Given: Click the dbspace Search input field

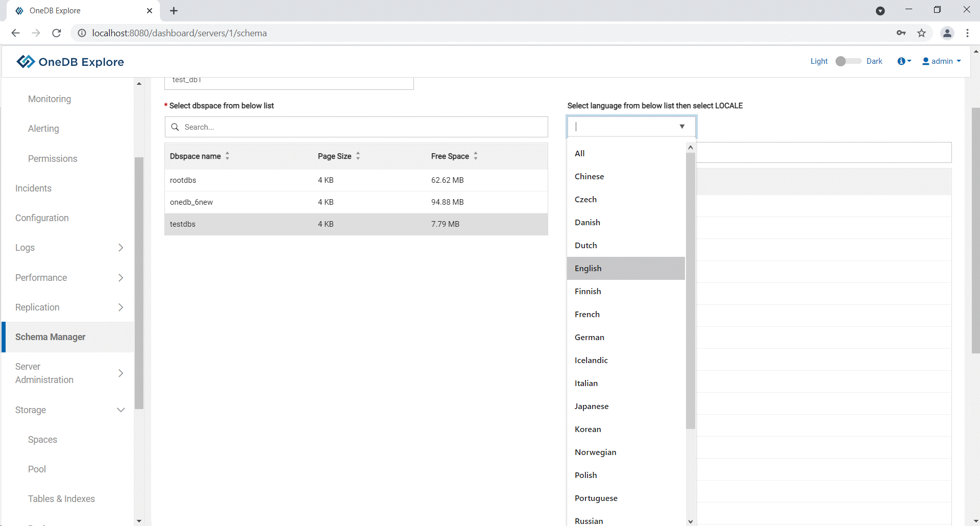Looking at the screenshot, I should (x=357, y=127).
